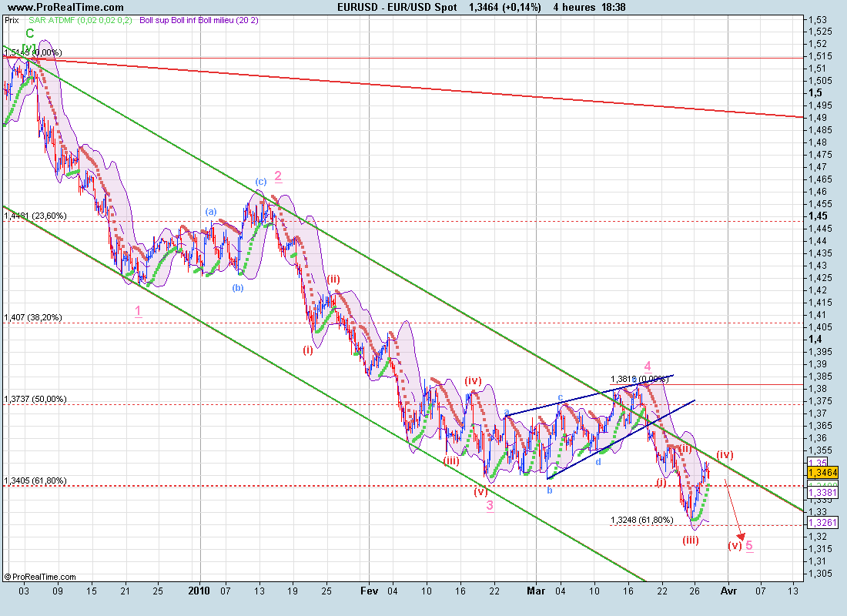Click the Fev month marker on date axis

tap(370, 591)
